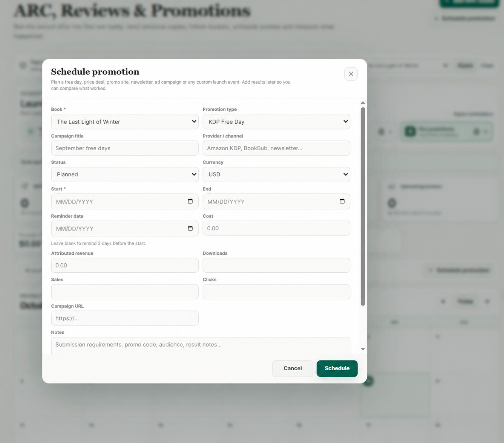This screenshot has width=504, height=443.
Task: Focus the Sales input field
Action: click(125, 292)
